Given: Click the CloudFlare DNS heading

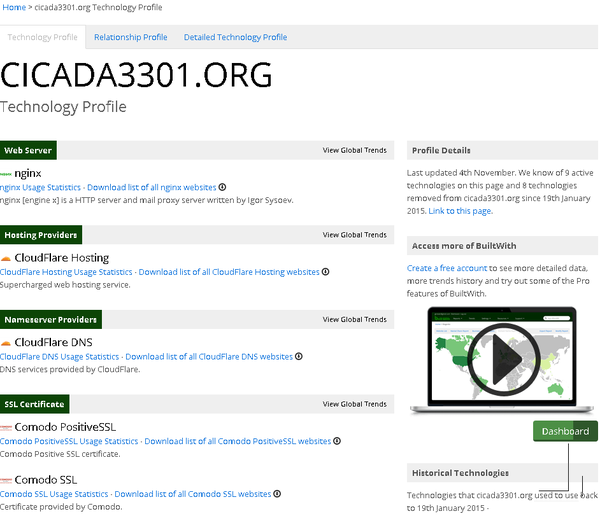Looking at the screenshot, I should click(53, 343).
